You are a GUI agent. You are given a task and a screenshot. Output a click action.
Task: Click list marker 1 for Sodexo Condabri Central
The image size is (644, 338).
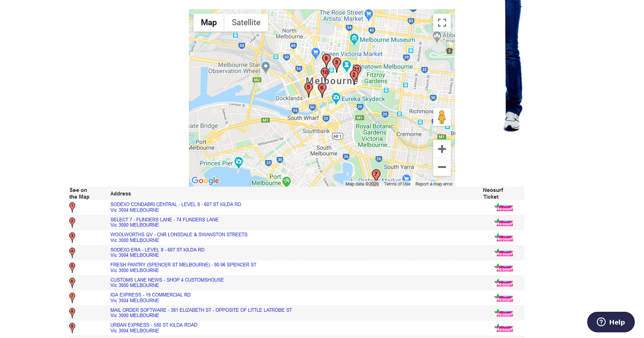click(x=72, y=208)
